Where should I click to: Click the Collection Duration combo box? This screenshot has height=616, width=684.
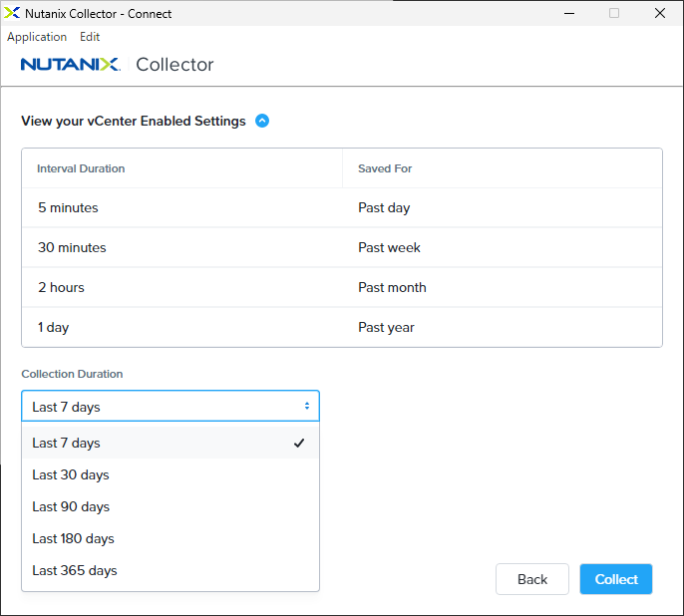pos(171,407)
